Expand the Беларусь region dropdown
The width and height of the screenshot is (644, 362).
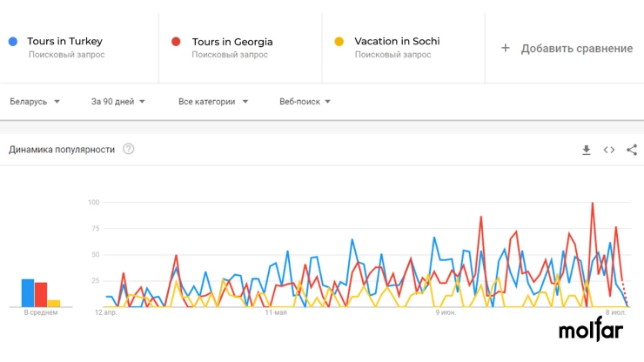point(35,102)
